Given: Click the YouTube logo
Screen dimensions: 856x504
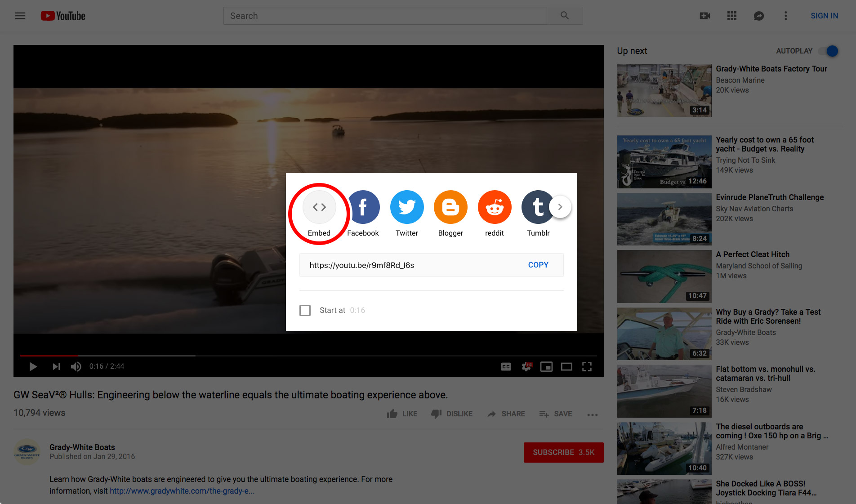Looking at the screenshot, I should [63, 16].
